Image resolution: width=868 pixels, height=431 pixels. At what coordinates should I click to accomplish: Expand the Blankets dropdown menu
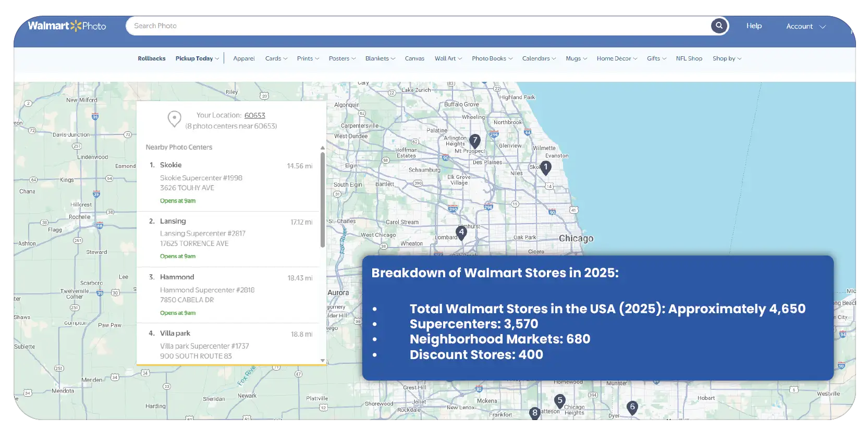pos(380,58)
